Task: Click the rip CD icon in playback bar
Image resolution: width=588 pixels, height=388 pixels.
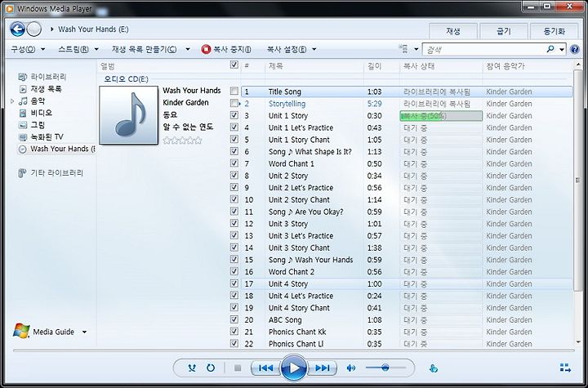Action: (x=433, y=368)
